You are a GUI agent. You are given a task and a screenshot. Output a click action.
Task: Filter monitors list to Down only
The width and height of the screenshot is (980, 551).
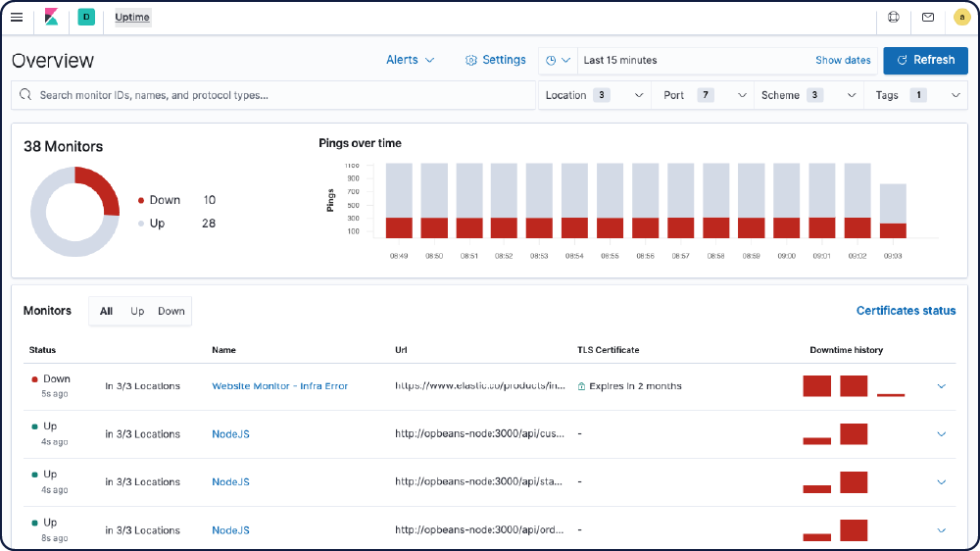tap(171, 311)
